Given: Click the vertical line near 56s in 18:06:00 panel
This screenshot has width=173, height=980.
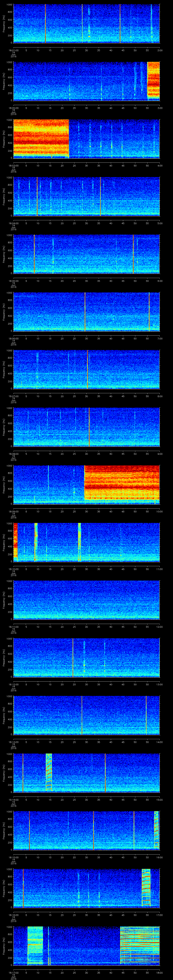Looking at the screenshot, I should (x=149, y=311).
